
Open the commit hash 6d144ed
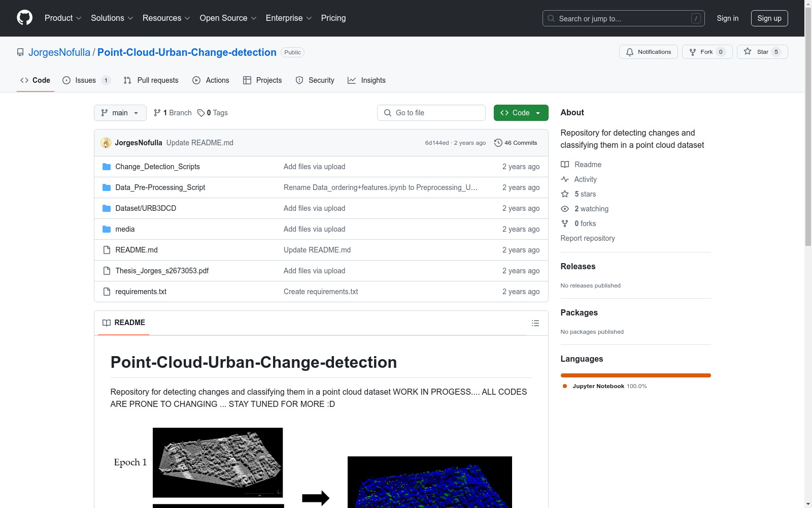[437, 143]
